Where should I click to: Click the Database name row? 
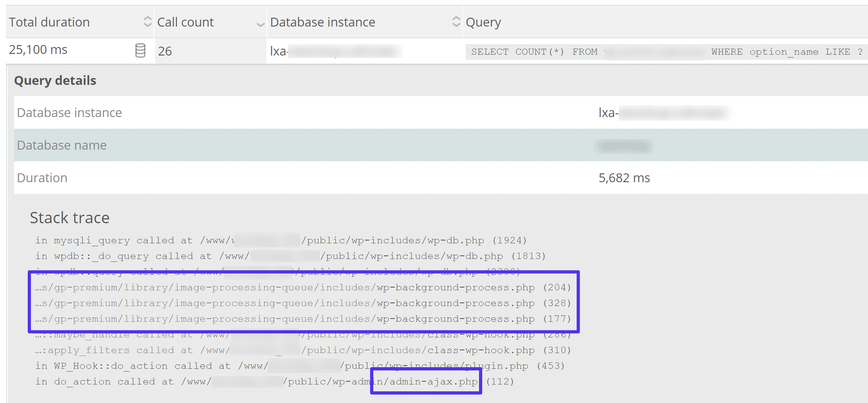62,145
